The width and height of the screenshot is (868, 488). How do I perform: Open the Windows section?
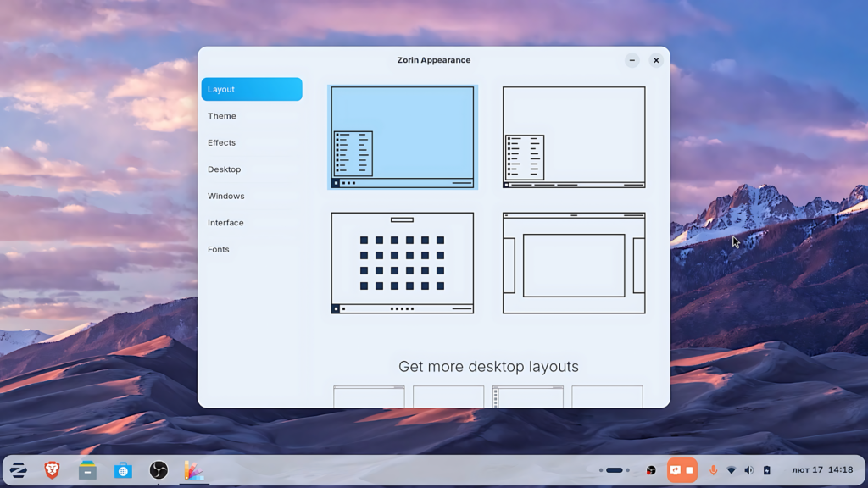(252, 196)
